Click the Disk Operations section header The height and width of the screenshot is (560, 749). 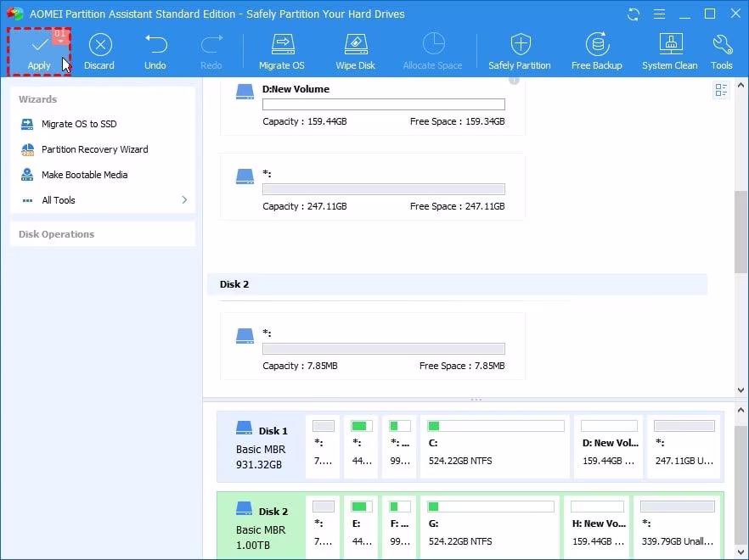click(x=56, y=234)
